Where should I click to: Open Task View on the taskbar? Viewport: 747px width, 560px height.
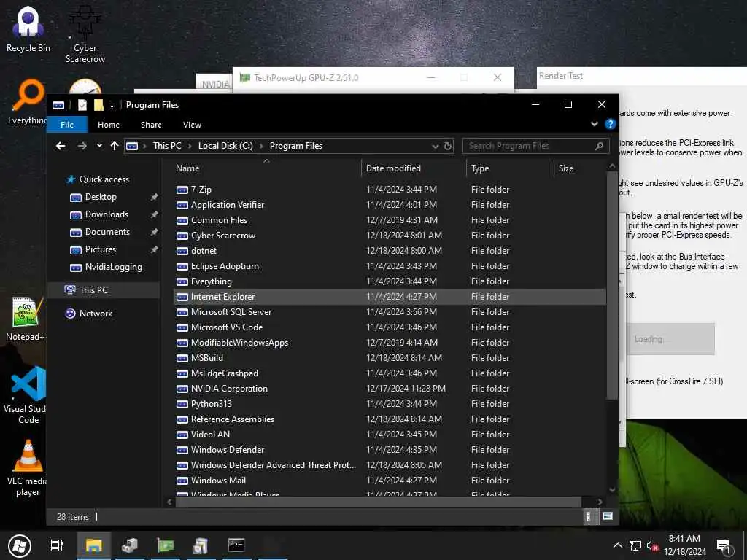point(57,545)
